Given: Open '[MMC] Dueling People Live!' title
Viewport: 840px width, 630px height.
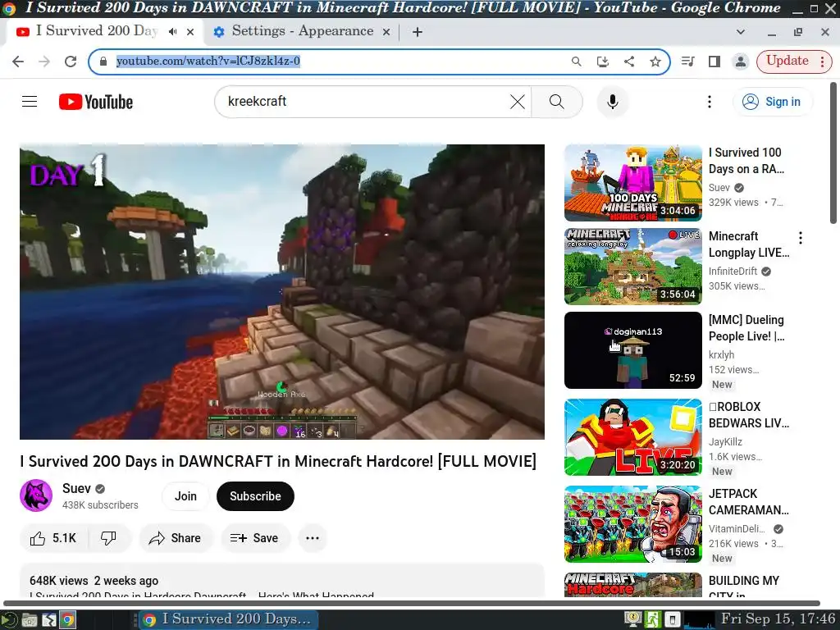Looking at the screenshot, I should [746, 328].
